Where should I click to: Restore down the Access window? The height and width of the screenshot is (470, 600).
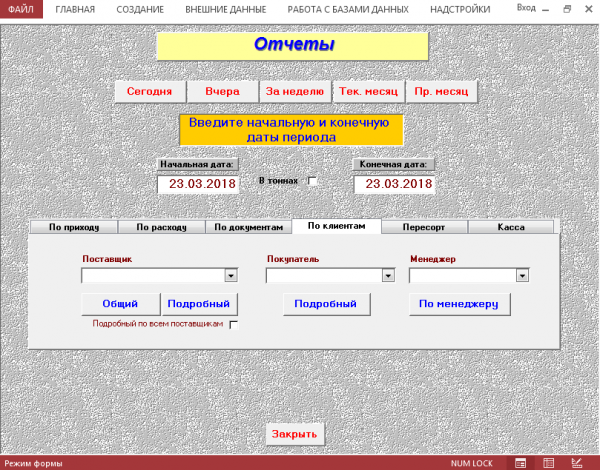(x=567, y=9)
